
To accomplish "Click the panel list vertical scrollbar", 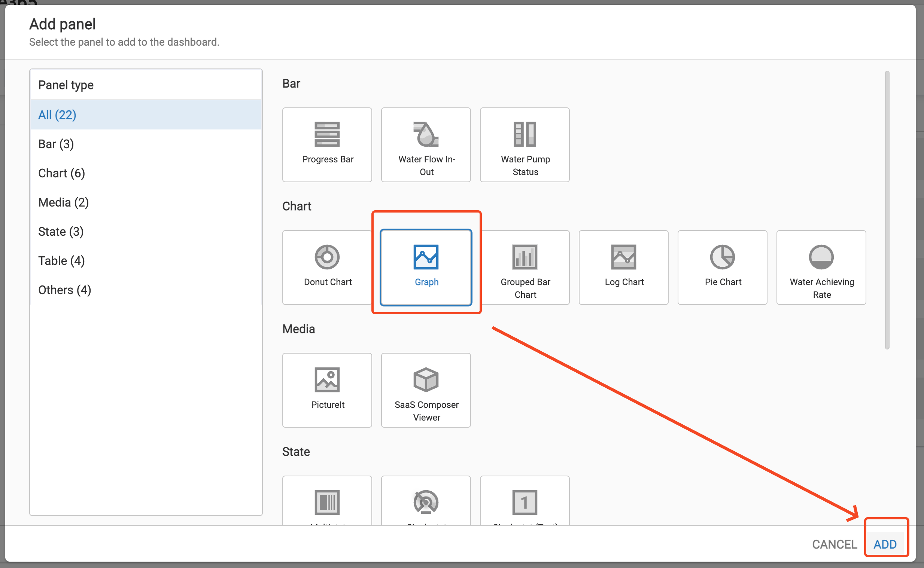I will tap(887, 210).
